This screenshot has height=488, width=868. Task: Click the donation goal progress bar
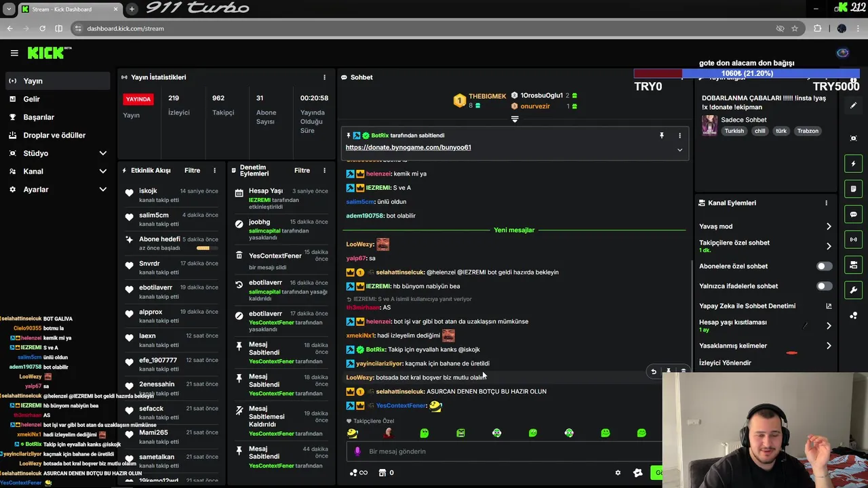tap(747, 73)
